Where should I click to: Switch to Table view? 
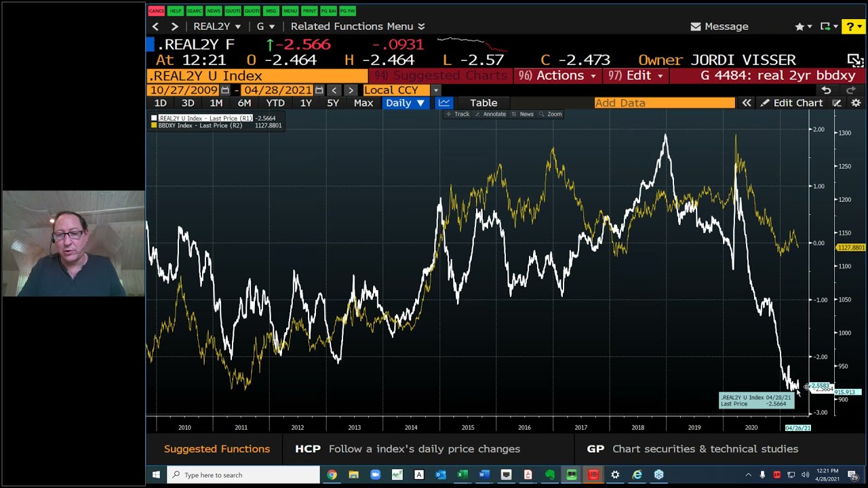(484, 103)
